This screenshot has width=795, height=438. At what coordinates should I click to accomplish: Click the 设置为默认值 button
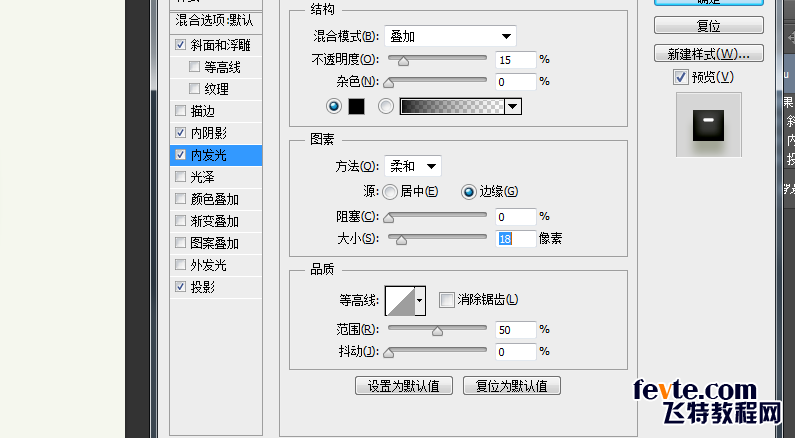(404, 386)
